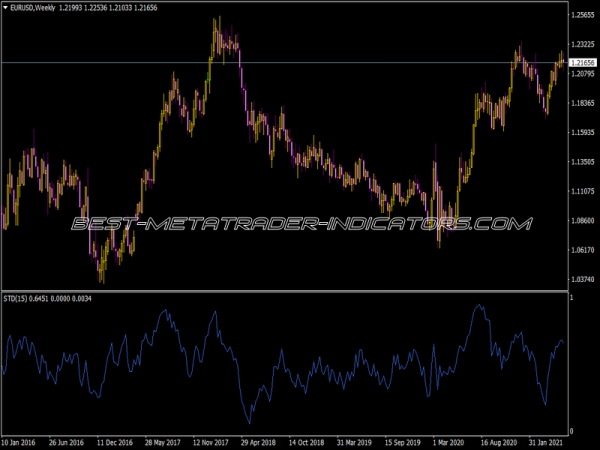This screenshot has height=450, width=600.
Task: Select the 10 Jan 2016 date label
Action: [x=20, y=440]
